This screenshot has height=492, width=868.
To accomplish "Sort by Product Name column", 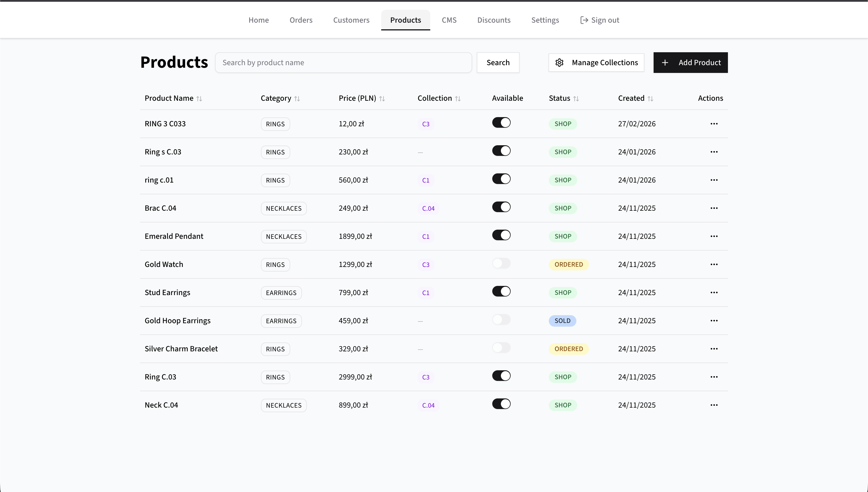I will pos(199,98).
